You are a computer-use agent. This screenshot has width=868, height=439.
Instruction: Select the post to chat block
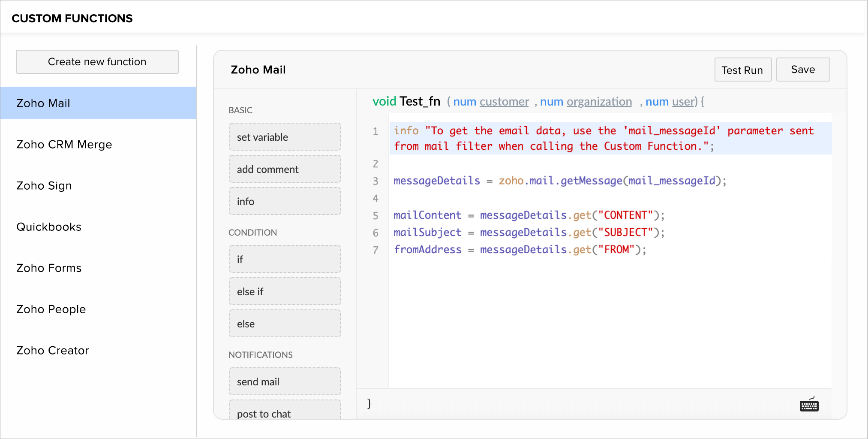coord(285,410)
